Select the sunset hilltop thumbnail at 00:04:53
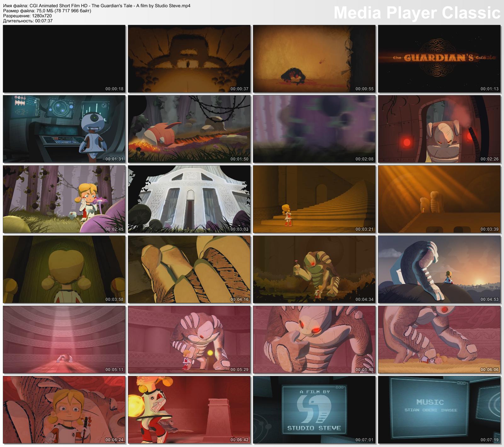 (439, 269)
